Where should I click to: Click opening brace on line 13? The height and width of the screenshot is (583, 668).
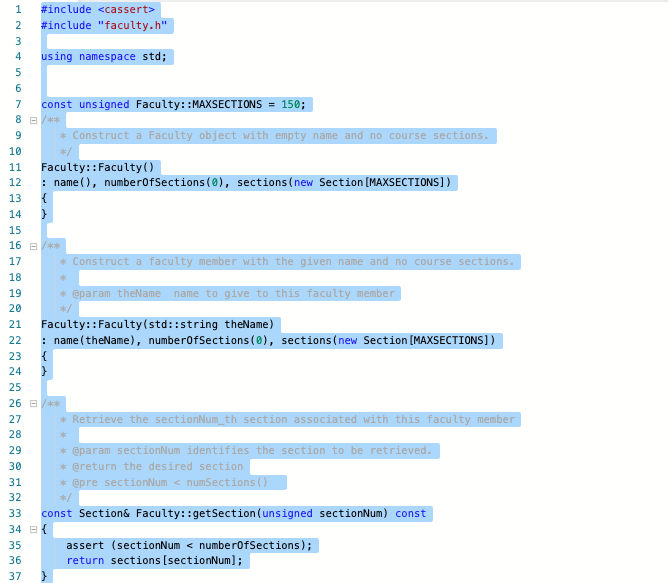pos(44,198)
